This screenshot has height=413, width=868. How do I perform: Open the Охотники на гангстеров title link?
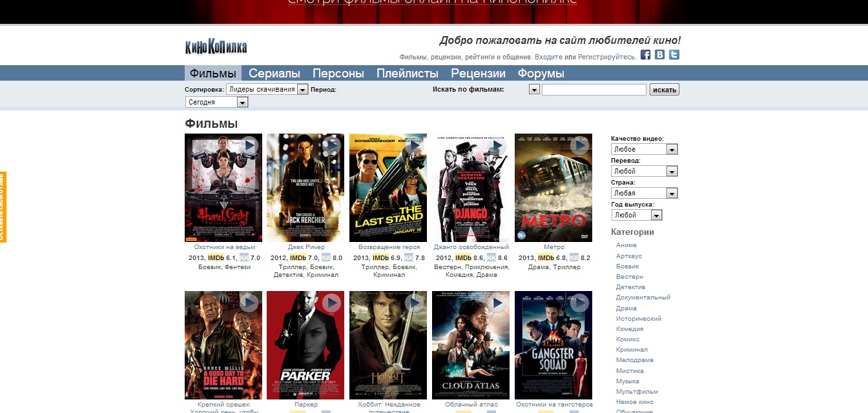554,405
